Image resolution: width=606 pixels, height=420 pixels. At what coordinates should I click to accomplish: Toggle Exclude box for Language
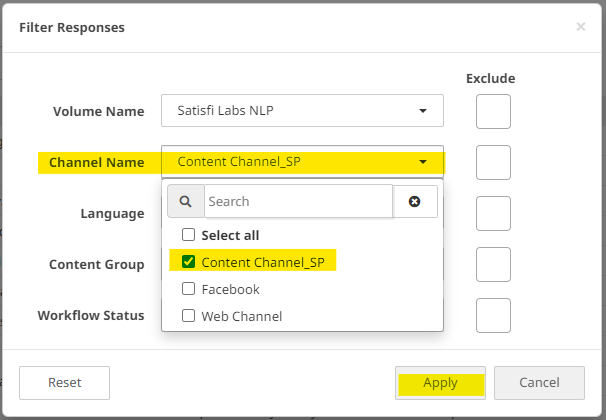[493, 213]
